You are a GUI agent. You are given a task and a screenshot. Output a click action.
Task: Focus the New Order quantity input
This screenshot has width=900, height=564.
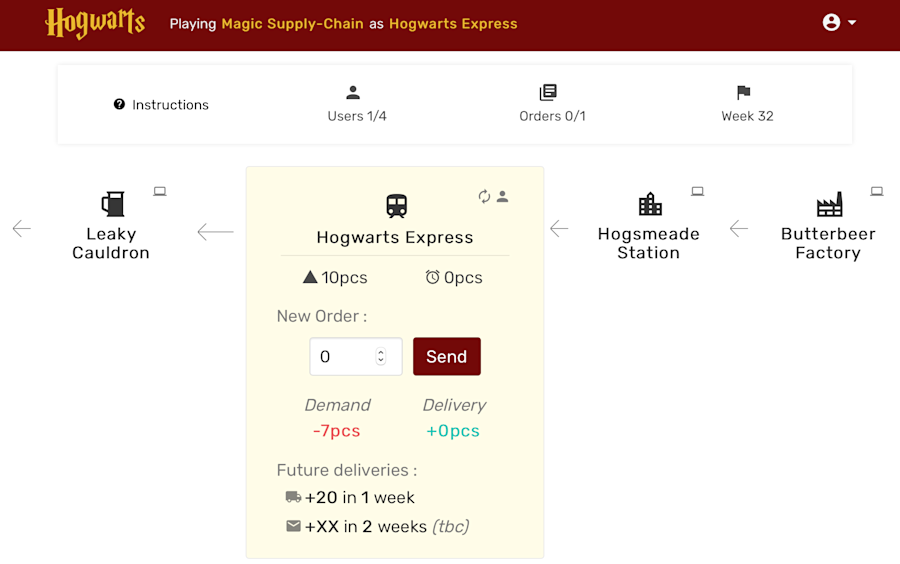coord(356,356)
